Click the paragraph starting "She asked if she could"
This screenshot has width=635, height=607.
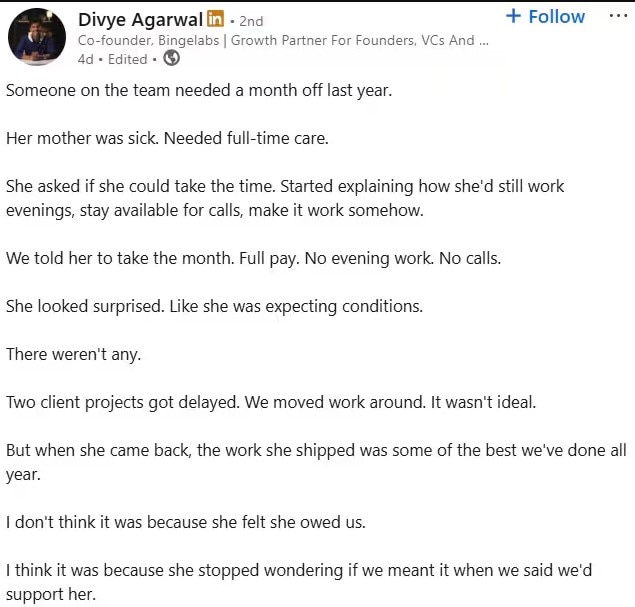[x=284, y=198]
